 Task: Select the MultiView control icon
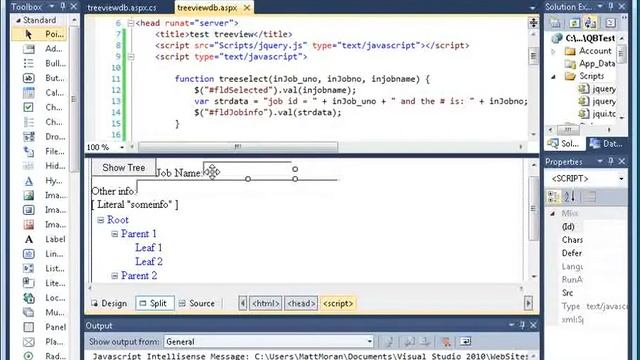coord(29,313)
